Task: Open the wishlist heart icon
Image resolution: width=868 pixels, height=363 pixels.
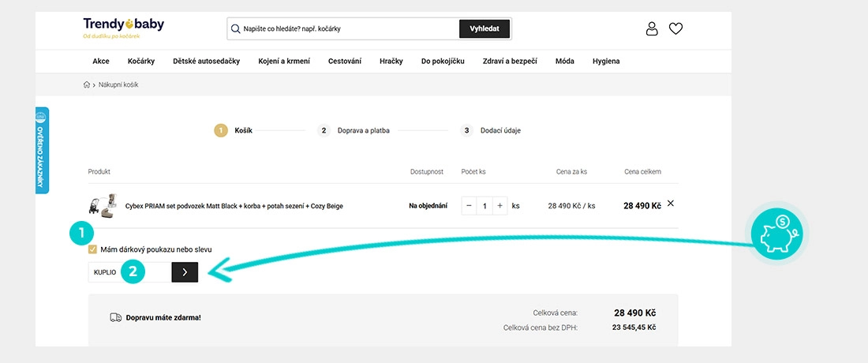Action: tap(675, 28)
